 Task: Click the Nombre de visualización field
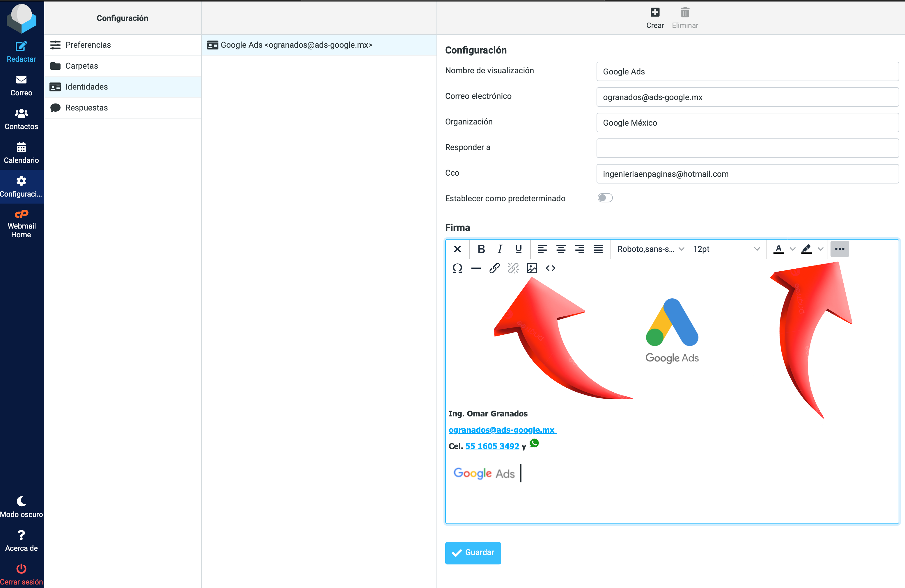point(747,72)
